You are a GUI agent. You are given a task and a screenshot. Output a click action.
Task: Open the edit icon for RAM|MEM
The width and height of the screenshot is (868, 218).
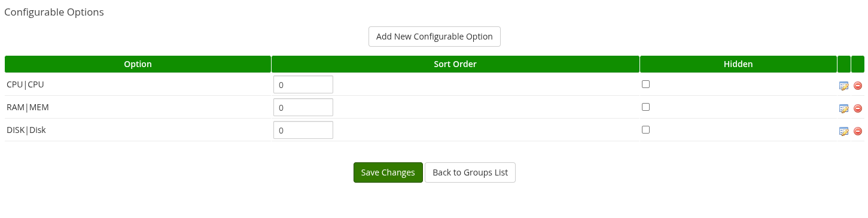coord(844,108)
